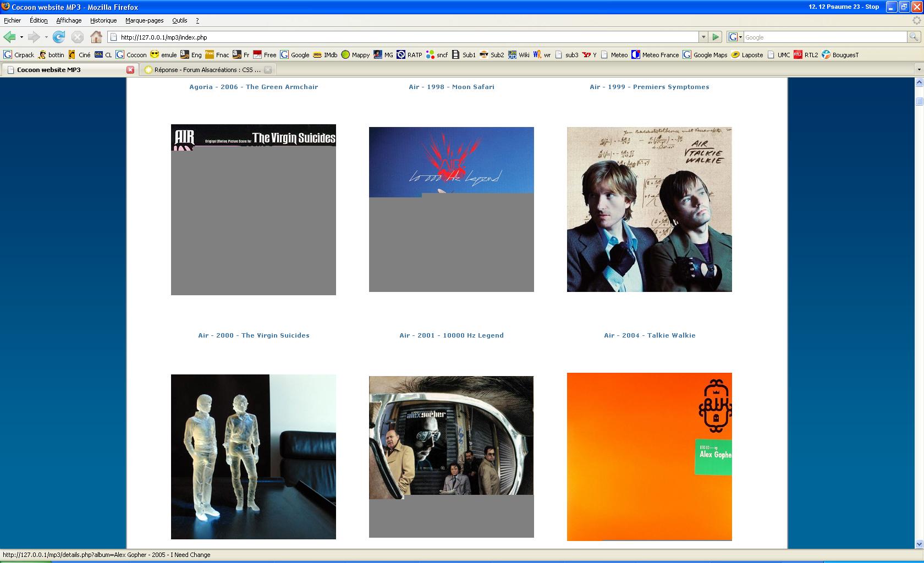
Task: Open the Mappy bookmark
Action: 355,54
